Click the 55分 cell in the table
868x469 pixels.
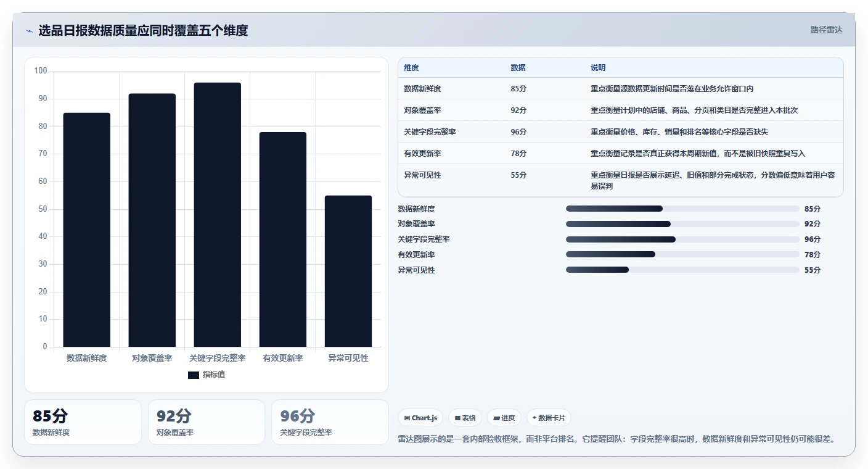point(518,175)
